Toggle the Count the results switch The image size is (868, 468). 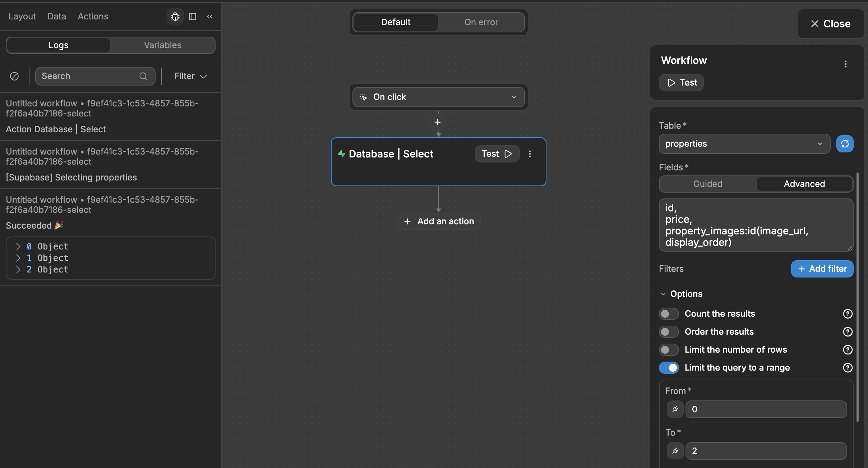click(669, 313)
